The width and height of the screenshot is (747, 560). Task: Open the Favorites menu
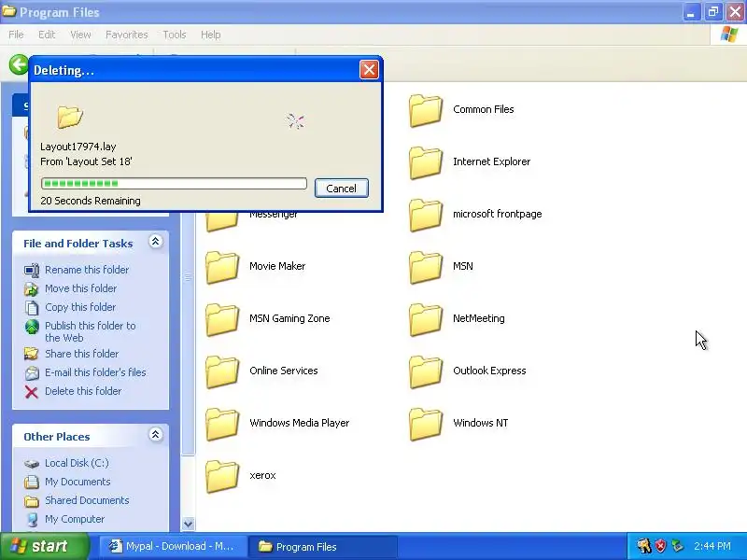coord(127,35)
